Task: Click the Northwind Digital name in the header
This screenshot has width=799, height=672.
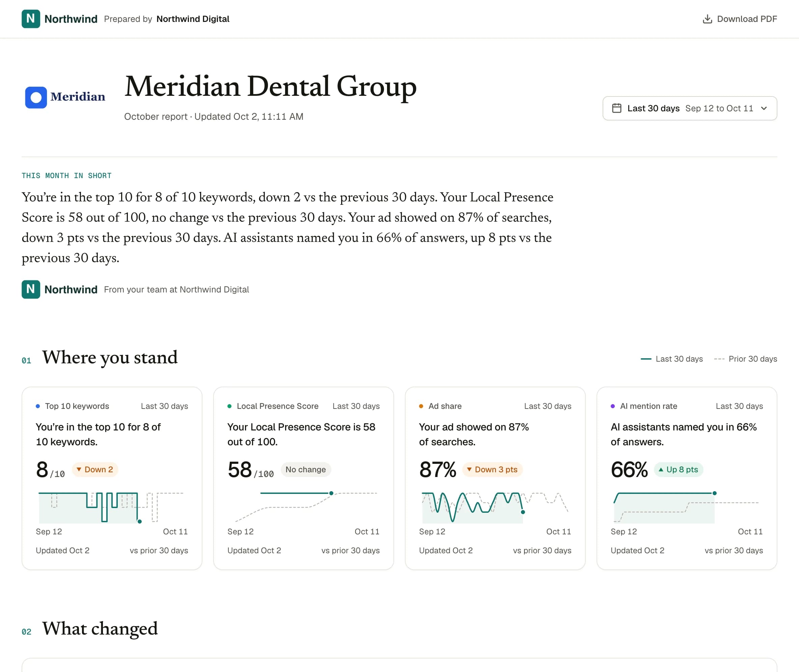Action: [193, 19]
